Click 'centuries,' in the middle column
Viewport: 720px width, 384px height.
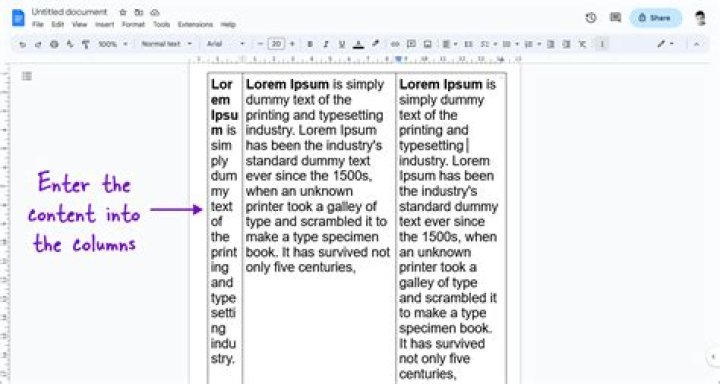(327, 267)
